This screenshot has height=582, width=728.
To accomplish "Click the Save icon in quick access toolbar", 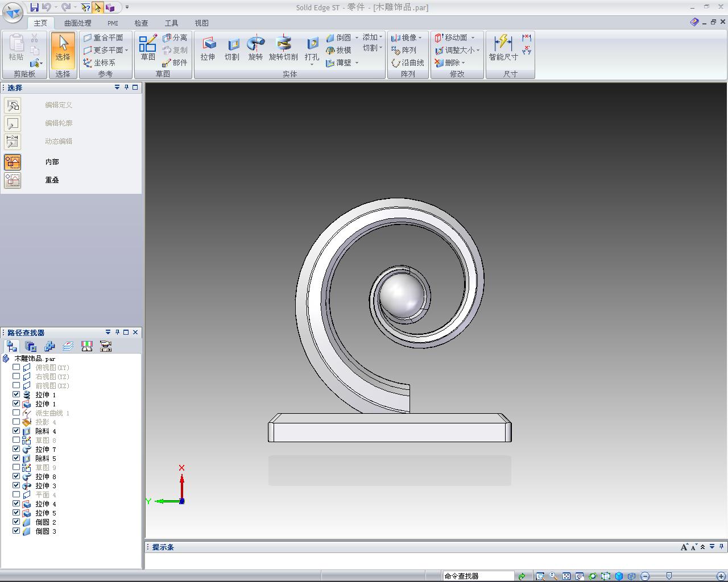I will tap(35, 7).
